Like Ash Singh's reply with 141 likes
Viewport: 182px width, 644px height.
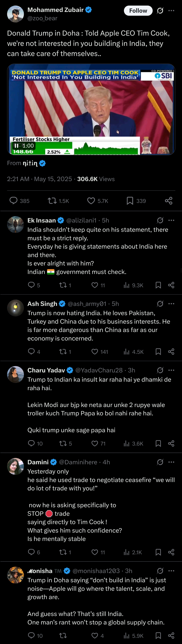coord(100,352)
